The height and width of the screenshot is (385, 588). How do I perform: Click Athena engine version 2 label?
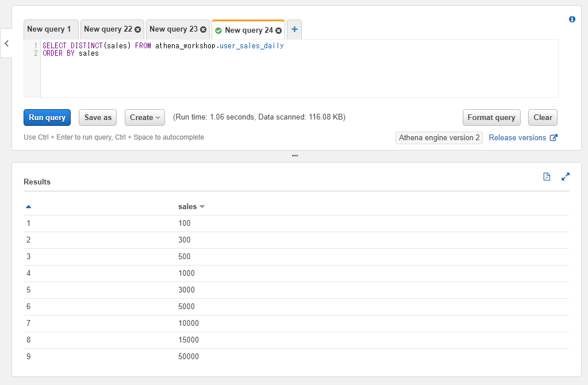click(x=439, y=137)
